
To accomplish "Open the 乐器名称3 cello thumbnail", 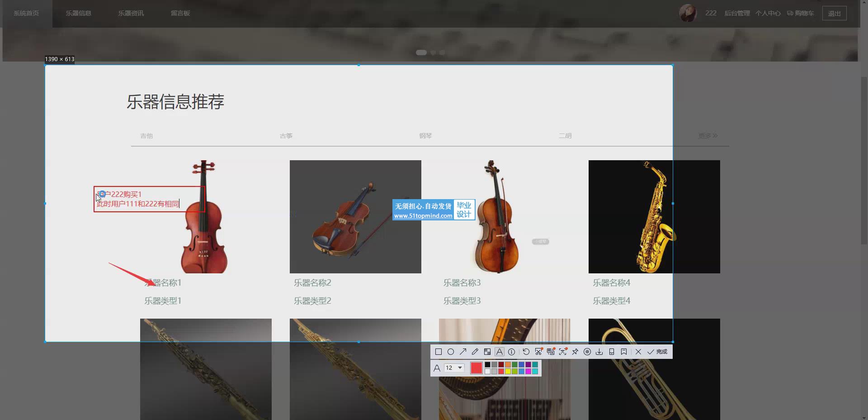I will (505, 216).
